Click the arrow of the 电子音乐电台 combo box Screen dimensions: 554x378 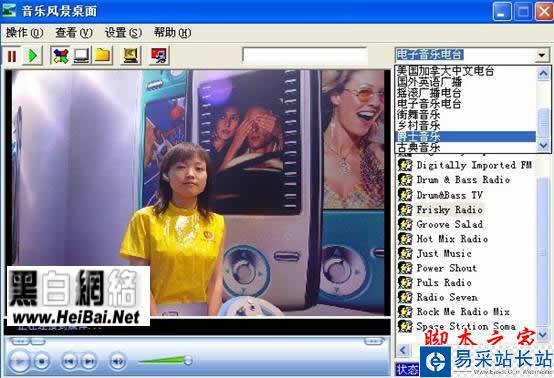[542, 55]
